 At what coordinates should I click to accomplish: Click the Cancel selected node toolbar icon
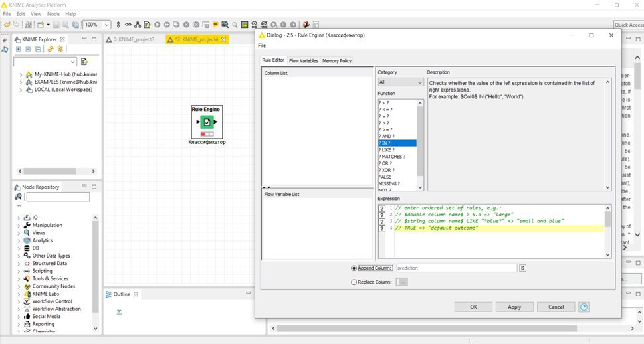pos(187,25)
